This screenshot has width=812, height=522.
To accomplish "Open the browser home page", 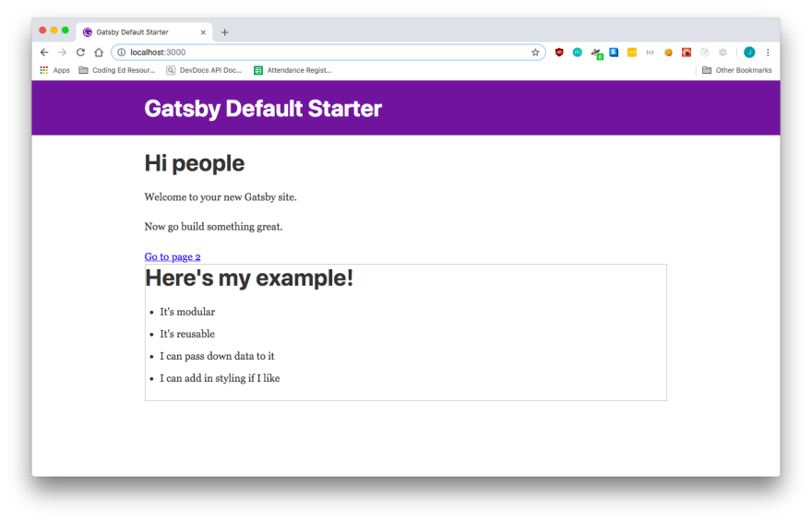I will pyautogui.click(x=99, y=53).
